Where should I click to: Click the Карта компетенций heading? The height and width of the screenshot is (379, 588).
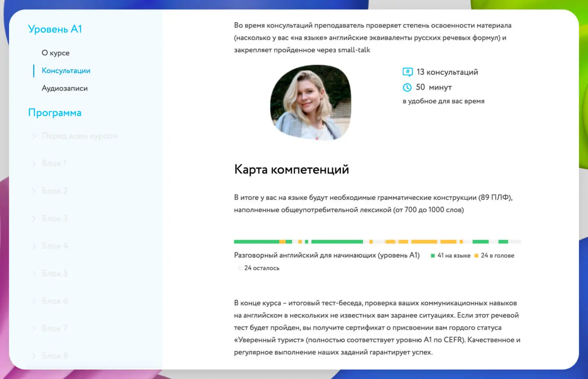point(292,169)
